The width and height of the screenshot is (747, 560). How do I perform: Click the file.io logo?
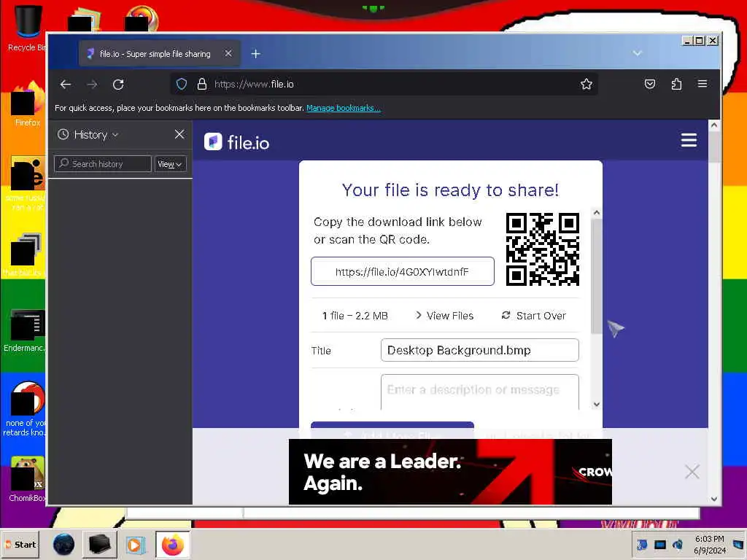[x=237, y=142]
